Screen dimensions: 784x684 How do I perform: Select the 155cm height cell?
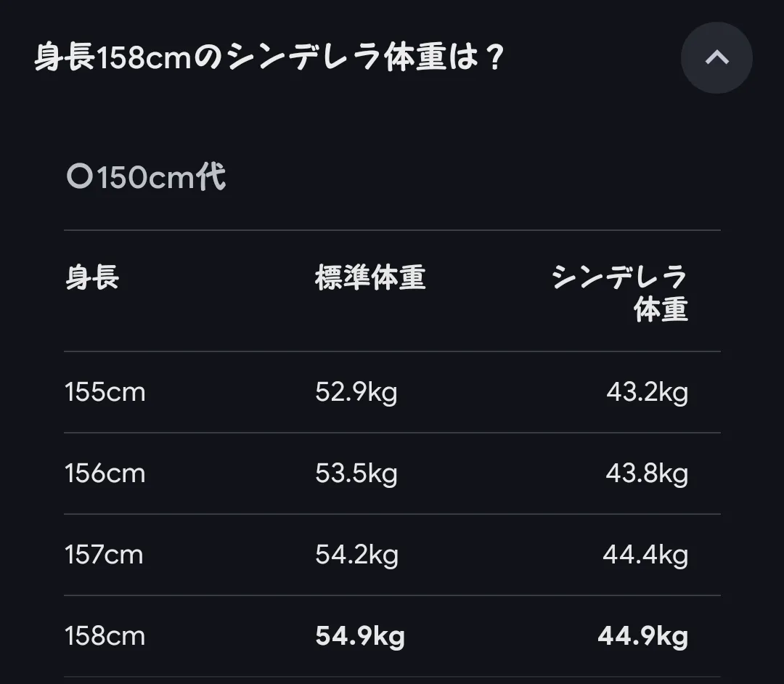(105, 393)
